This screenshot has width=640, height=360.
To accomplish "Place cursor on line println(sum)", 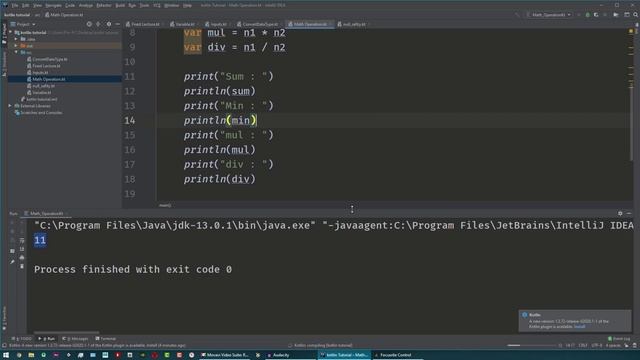I will (x=219, y=91).
